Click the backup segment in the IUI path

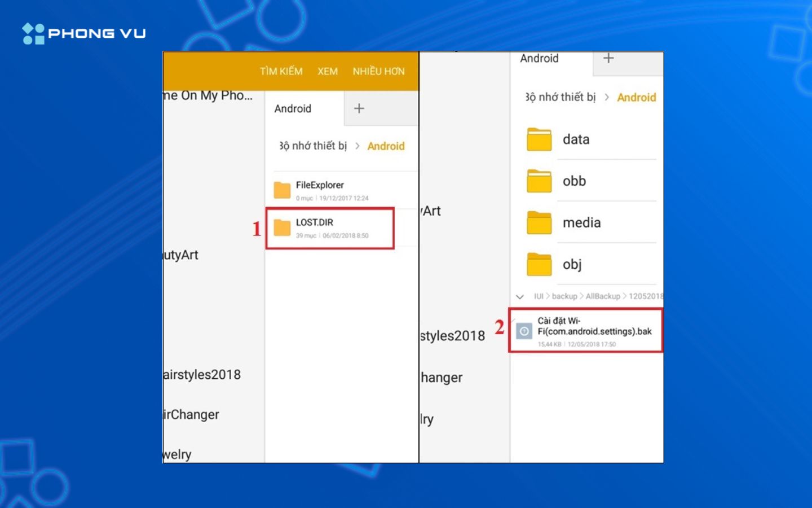(565, 296)
